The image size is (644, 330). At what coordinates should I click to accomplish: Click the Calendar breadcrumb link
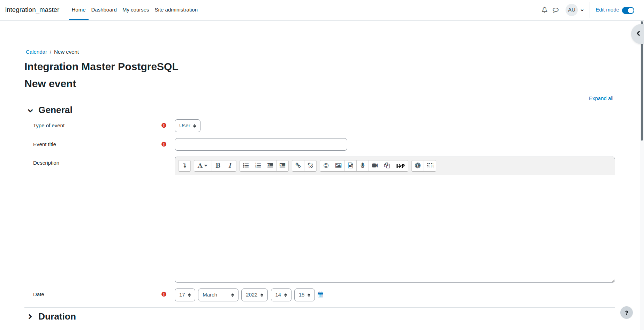click(36, 52)
